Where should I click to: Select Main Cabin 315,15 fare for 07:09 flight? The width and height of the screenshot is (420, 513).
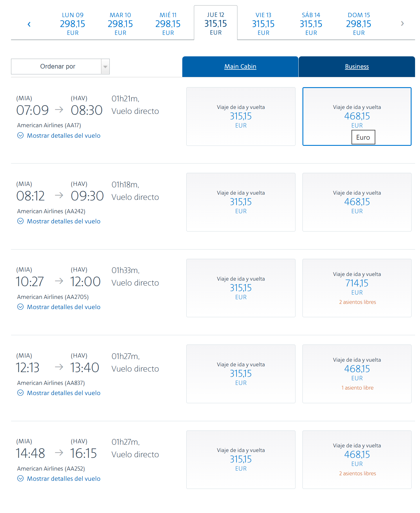pyautogui.click(x=241, y=116)
